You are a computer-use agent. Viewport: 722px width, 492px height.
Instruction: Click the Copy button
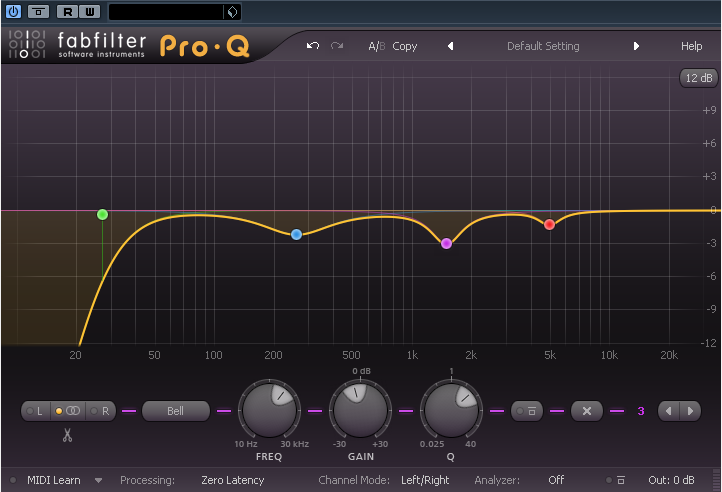pos(405,46)
